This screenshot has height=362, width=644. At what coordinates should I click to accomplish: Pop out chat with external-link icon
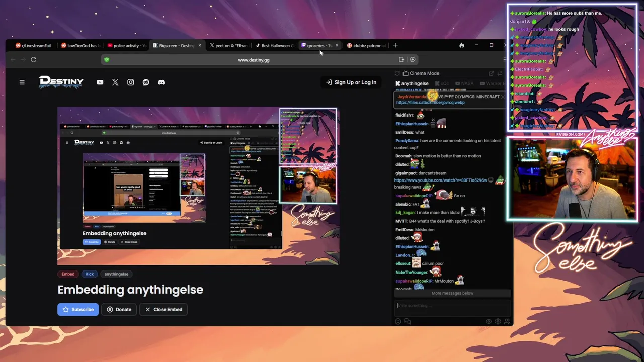click(491, 73)
